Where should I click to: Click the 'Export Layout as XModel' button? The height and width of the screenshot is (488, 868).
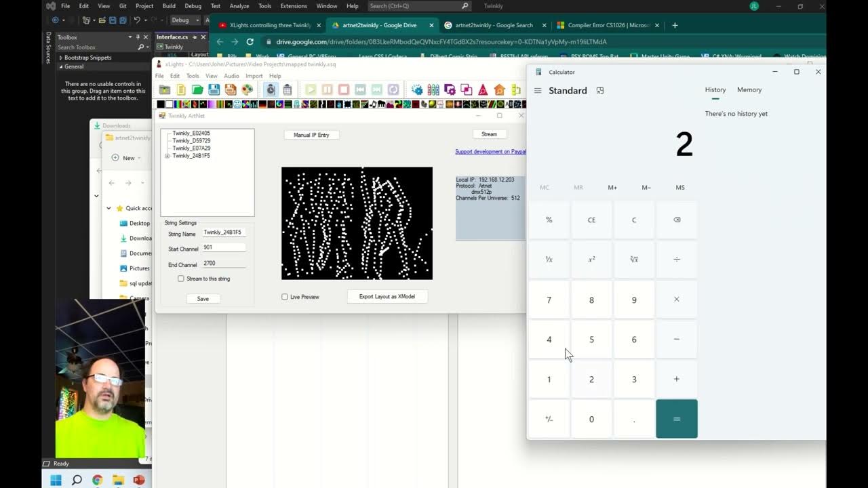(x=387, y=296)
